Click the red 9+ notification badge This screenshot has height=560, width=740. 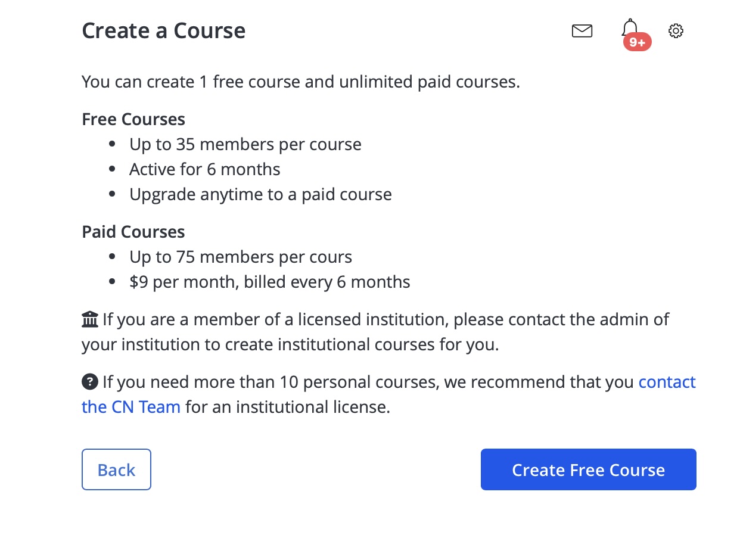(x=638, y=42)
